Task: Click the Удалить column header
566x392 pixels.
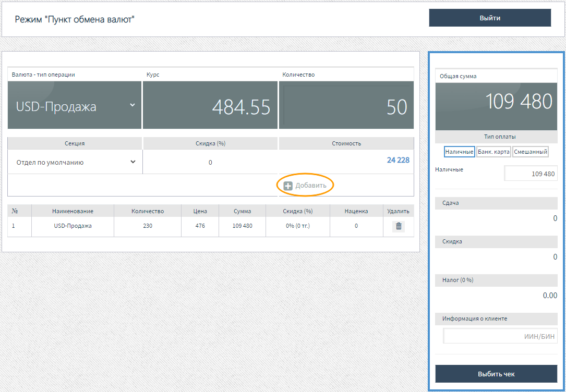Action: [398, 211]
